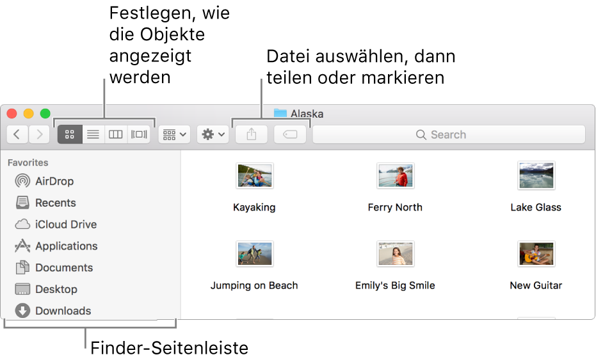Select Downloads label in sidebar
Viewport: 596px width, 364px height.
pyautogui.click(x=63, y=311)
